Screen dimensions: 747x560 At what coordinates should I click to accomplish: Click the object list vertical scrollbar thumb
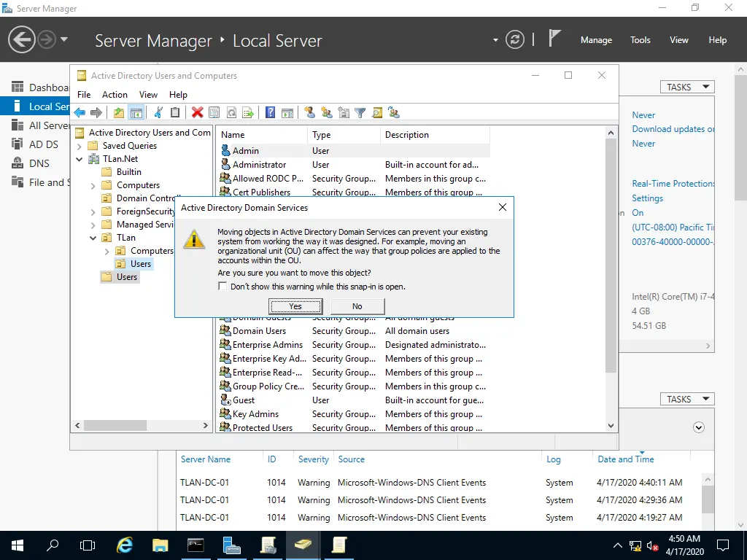tap(611, 255)
